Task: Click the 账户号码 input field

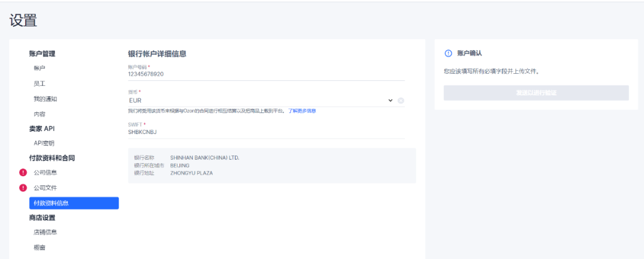Action: tap(265, 74)
